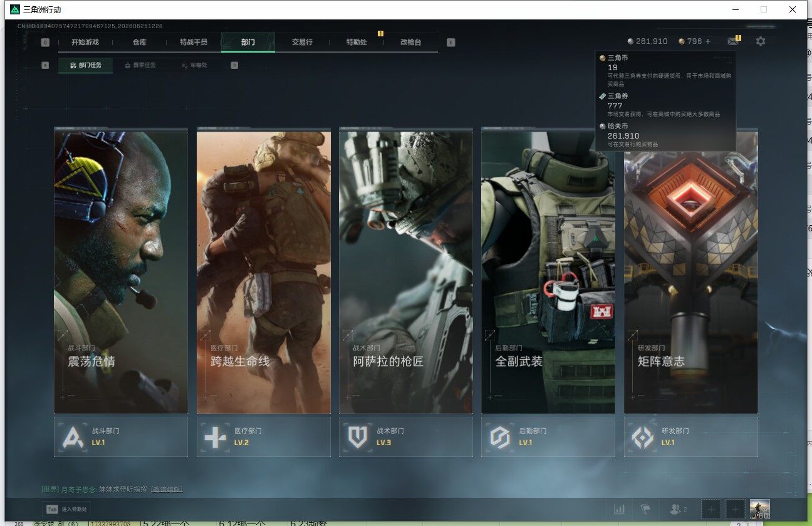Open the 全副武装 logistics department card
Image resolution: width=812 pixels, height=526 pixels.
(x=548, y=271)
